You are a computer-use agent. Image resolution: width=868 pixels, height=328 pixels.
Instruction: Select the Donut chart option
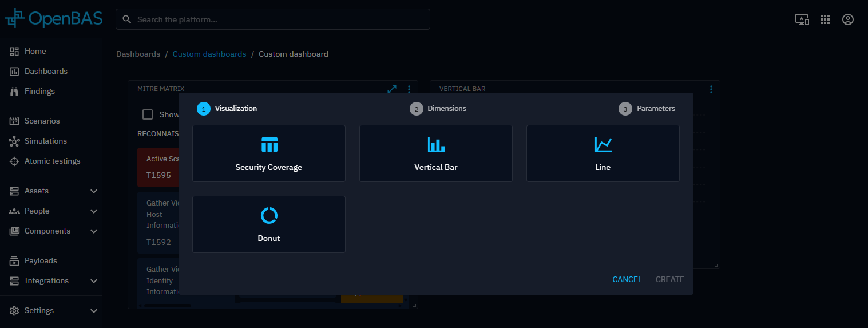268,224
